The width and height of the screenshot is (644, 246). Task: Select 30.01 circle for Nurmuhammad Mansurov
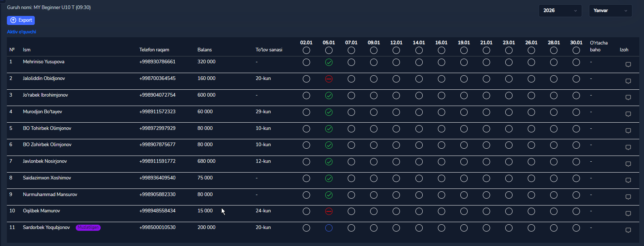point(576,195)
